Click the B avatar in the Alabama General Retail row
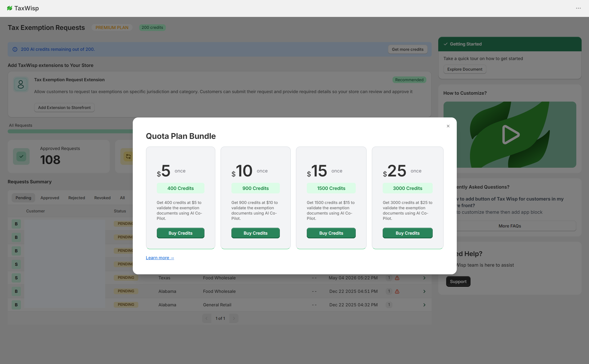The height and width of the screenshot is (364, 589). 16,305
